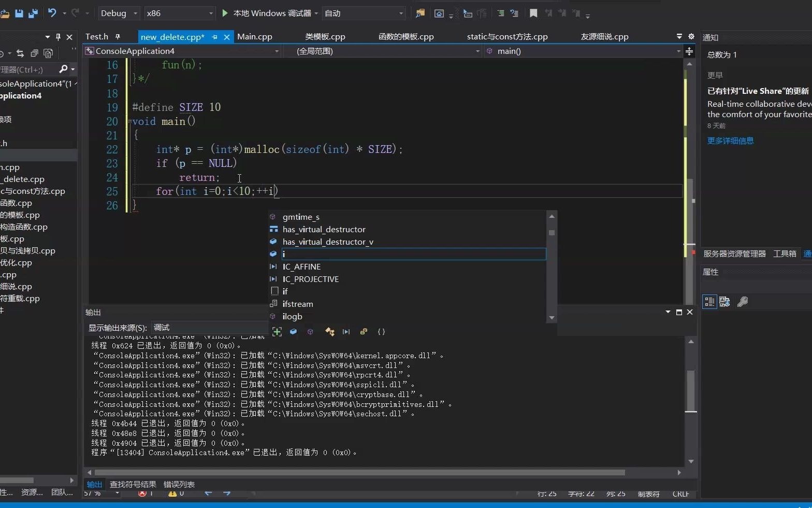This screenshot has width=812, height=508.
Task: Click the property pages wrench icon
Action: 742,302
